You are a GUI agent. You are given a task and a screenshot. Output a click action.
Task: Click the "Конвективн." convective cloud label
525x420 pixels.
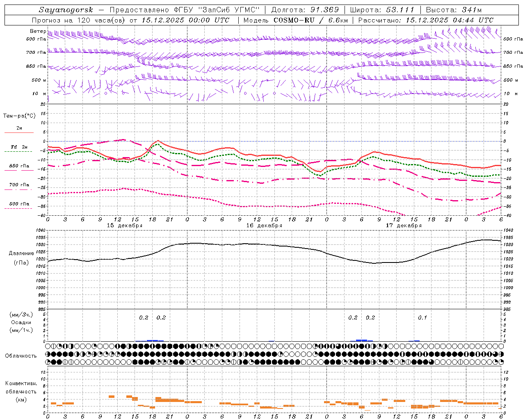[x=21, y=383]
